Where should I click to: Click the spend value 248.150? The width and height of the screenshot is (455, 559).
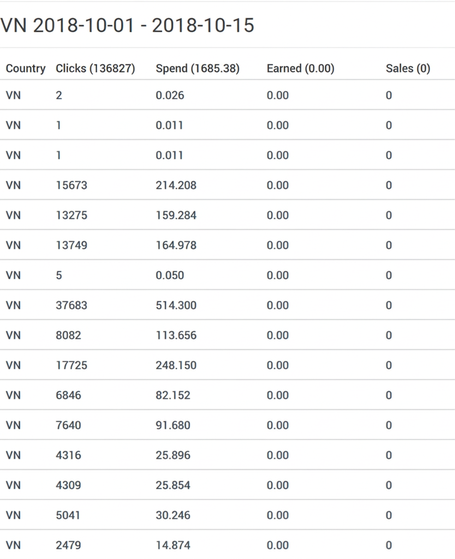click(x=176, y=365)
